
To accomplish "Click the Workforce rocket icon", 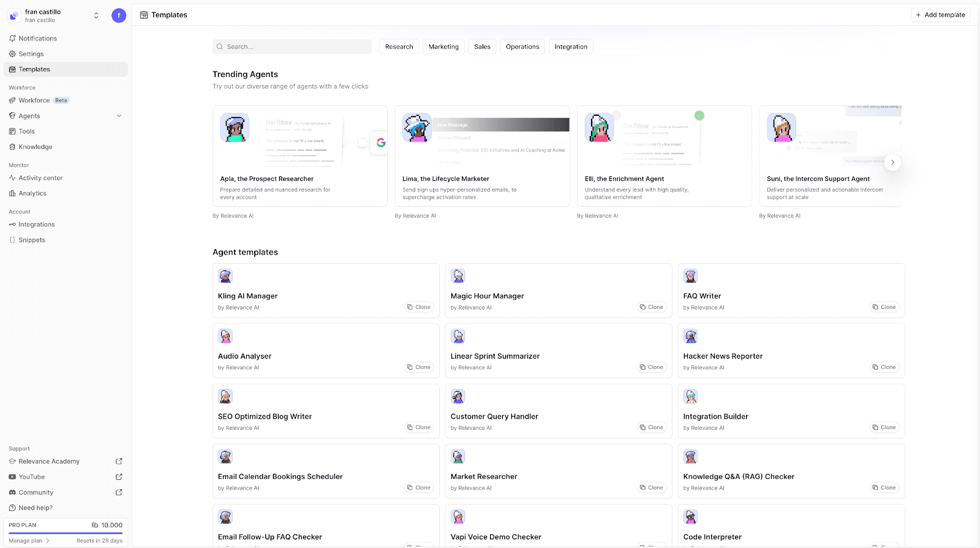I will pyautogui.click(x=12, y=101).
